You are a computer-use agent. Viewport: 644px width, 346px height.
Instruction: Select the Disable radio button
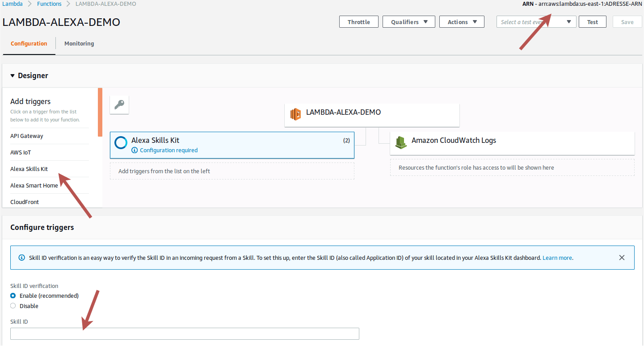point(13,306)
